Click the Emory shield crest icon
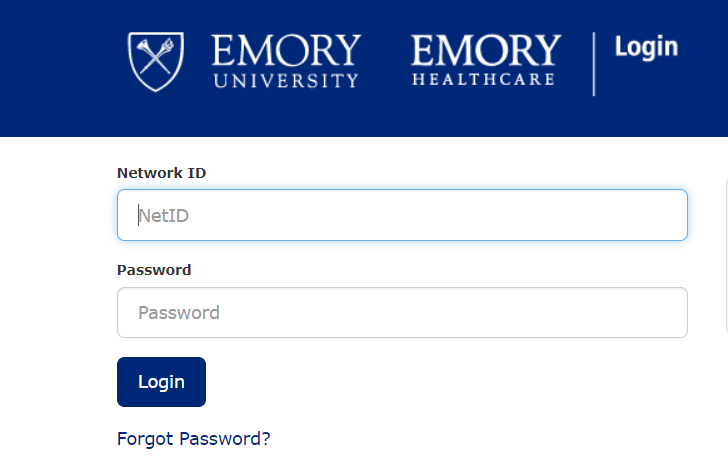Screen dimensions: 728x462 click(157, 61)
